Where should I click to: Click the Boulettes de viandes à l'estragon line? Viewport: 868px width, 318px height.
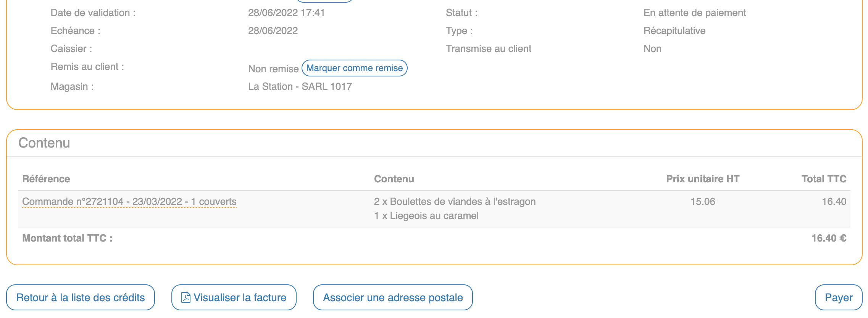(455, 201)
